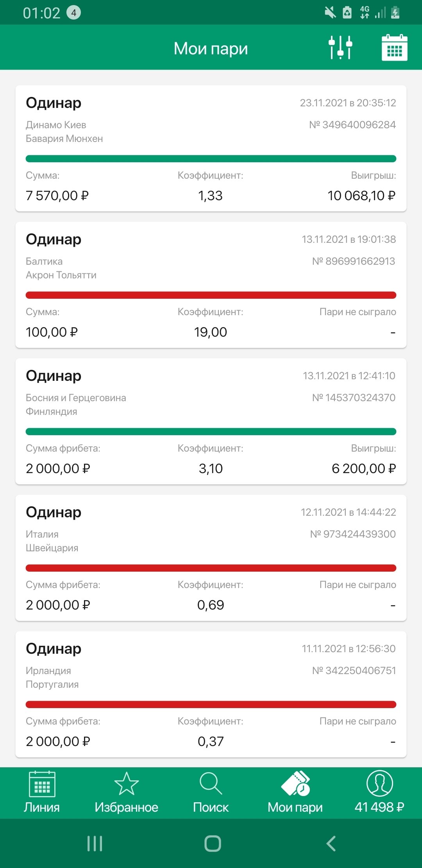This screenshot has width=422, height=868.
Task: Open the calendar date picker icon
Action: tap(394, 48)
